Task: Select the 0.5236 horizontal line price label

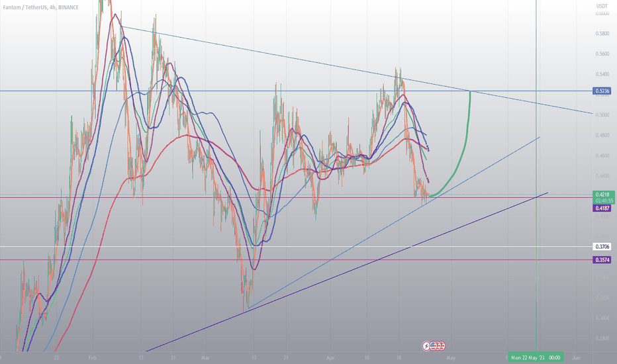Action: (x=602, y=91)
